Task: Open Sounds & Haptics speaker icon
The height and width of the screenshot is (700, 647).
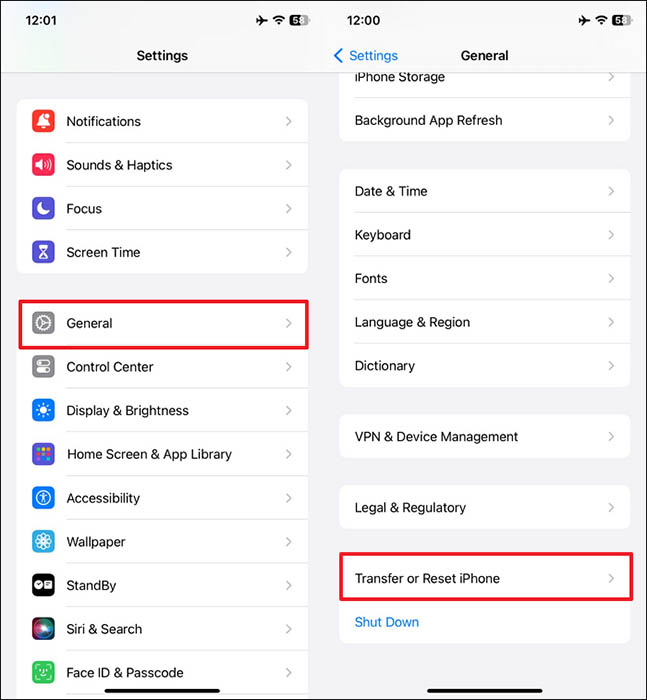Action: coord(43,165)
